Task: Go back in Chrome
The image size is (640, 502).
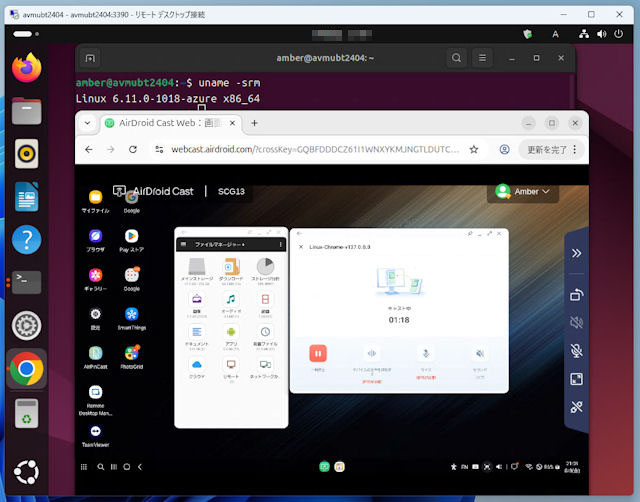Action: tap(89, 149)
